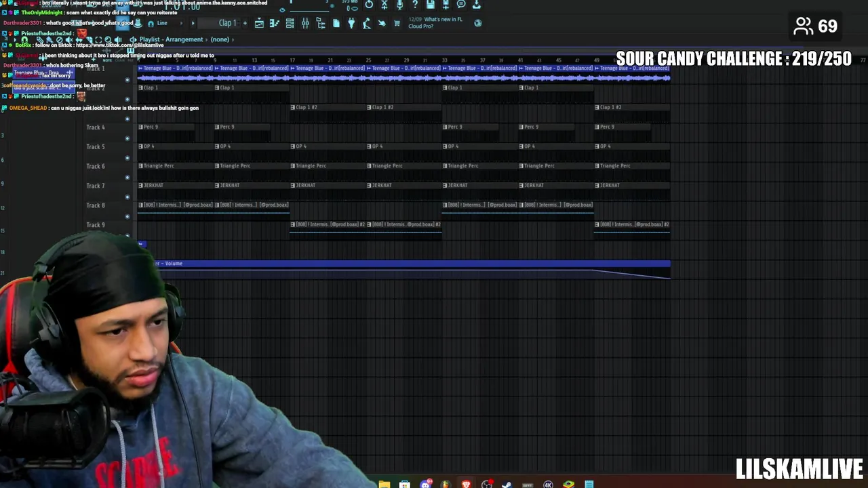Select first Teenage Blue audio clip
Screen dimensions: 868x488
(176, 74)
